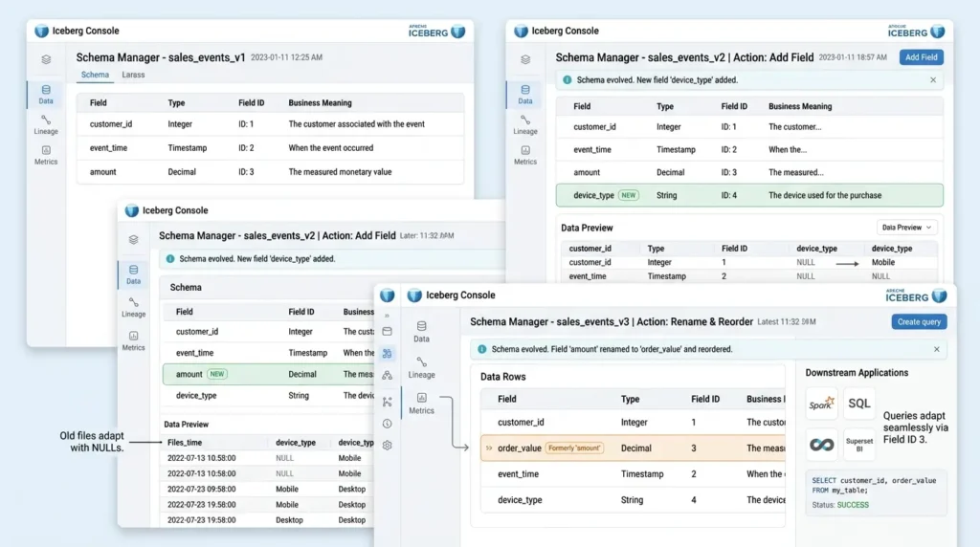Select the Schema tab in sales_events_v1 window
980x547 pixels.
(x=95, y=75)
